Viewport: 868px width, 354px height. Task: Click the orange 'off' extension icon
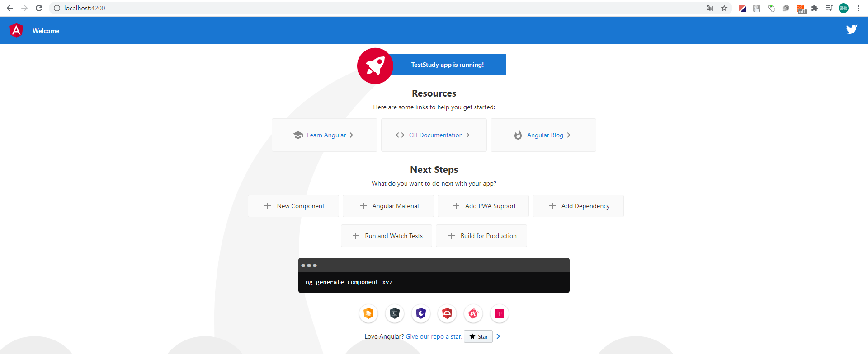[x=801, y=9]
